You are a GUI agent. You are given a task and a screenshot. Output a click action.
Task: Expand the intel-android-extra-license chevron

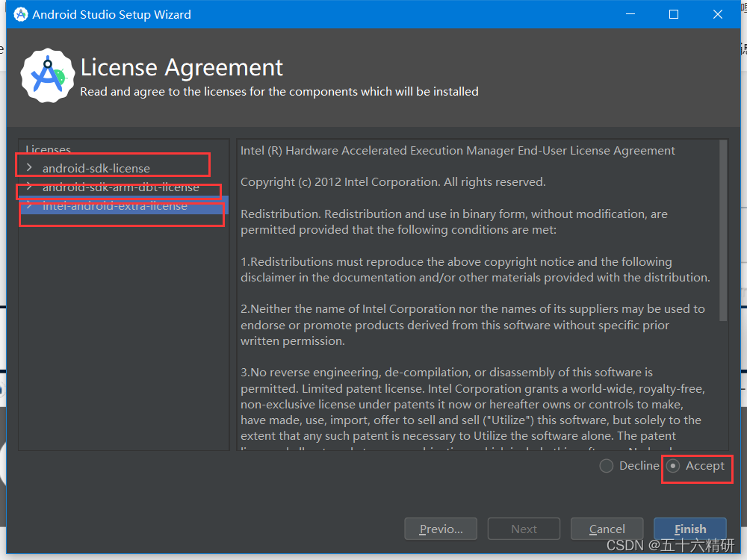tap(29, 205)
